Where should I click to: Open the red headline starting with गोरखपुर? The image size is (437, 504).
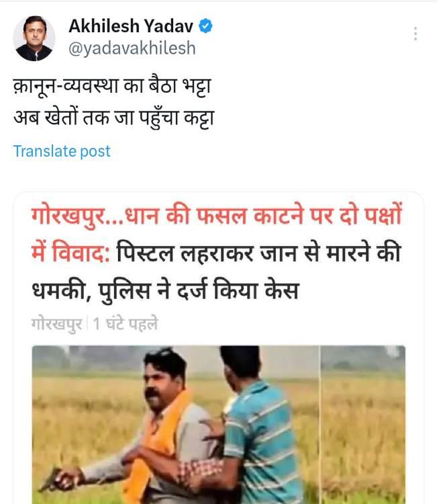(216, 216)
